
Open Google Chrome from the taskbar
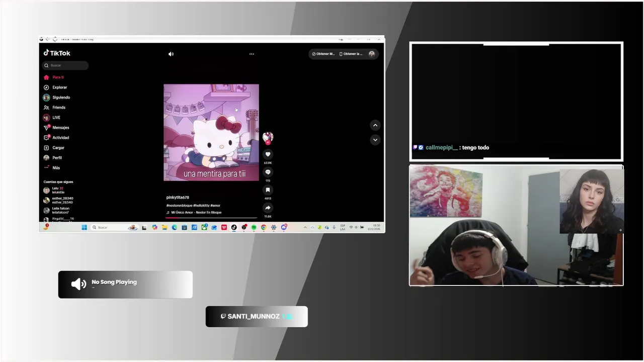(264, 227)
